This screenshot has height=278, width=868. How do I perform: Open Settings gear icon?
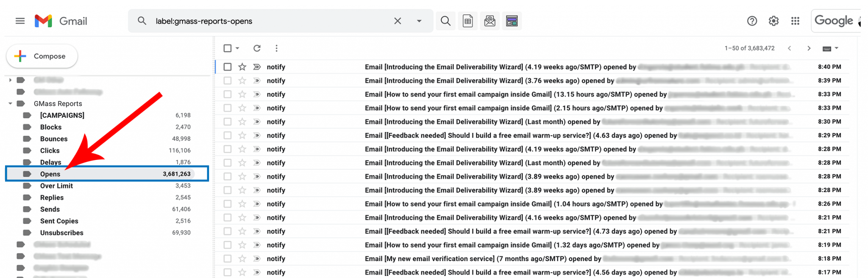click(773, 21)
